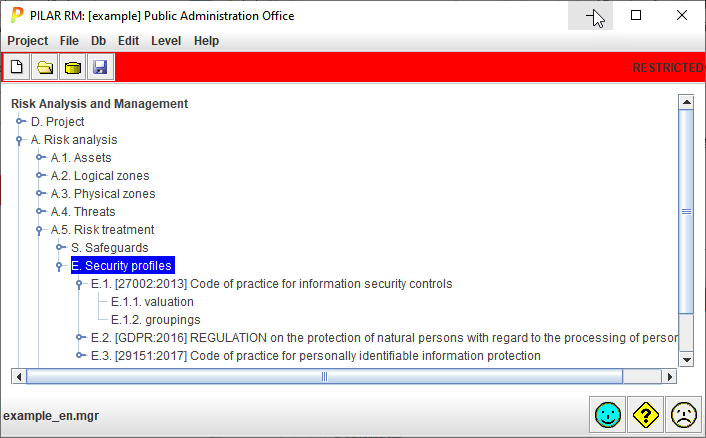Click the yellow question mark help icon
Viewport: 706px width, 438px height.
point(645,414)
